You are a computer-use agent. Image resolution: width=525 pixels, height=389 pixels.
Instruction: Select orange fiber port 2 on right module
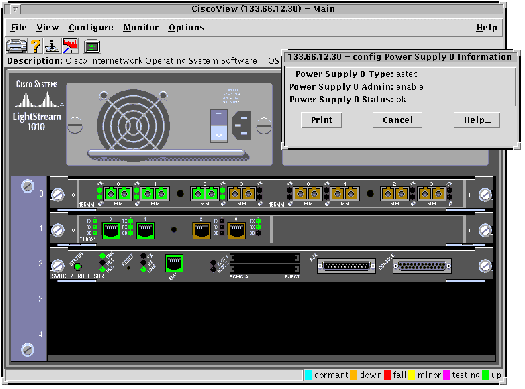pyautogui.click(x=394, y=194)
